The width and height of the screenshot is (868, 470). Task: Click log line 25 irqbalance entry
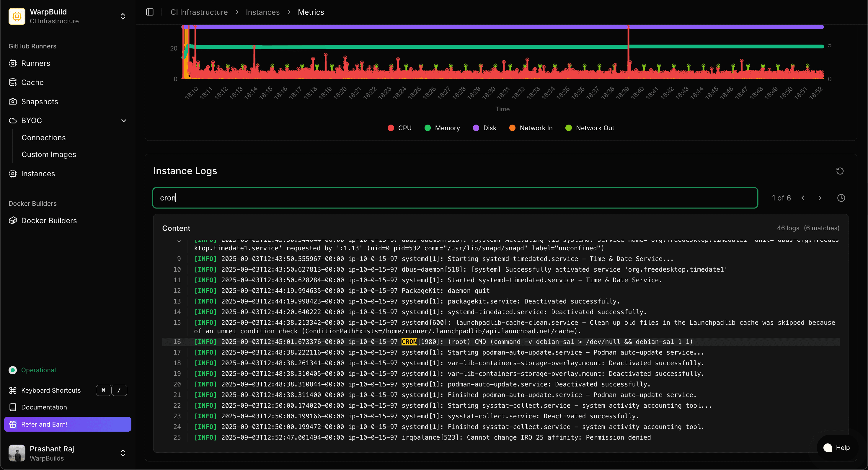[501, 437]
